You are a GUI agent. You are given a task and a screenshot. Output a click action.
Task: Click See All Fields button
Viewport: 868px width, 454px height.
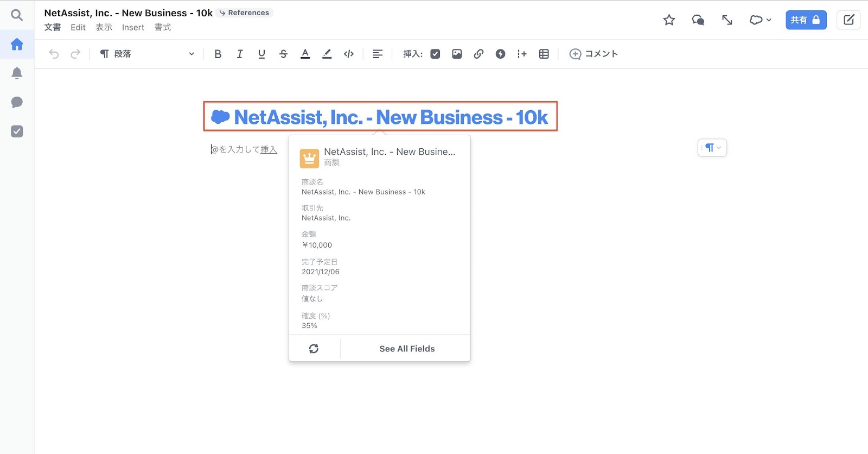coord(407,349)
